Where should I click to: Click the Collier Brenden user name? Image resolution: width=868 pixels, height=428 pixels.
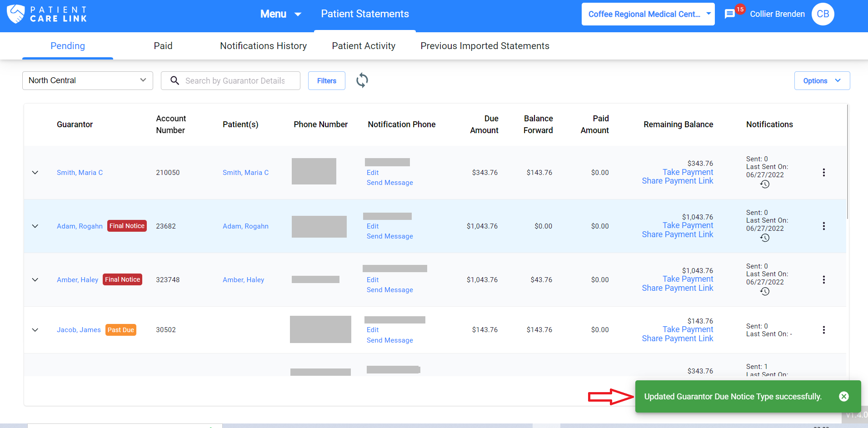(777, 14)
